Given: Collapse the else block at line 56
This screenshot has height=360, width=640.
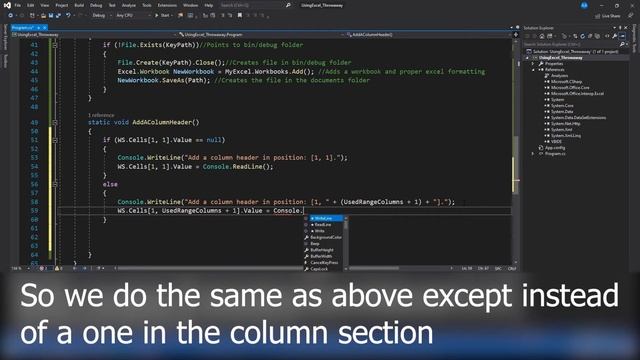Looking at the screenshot, I should 55,184.
